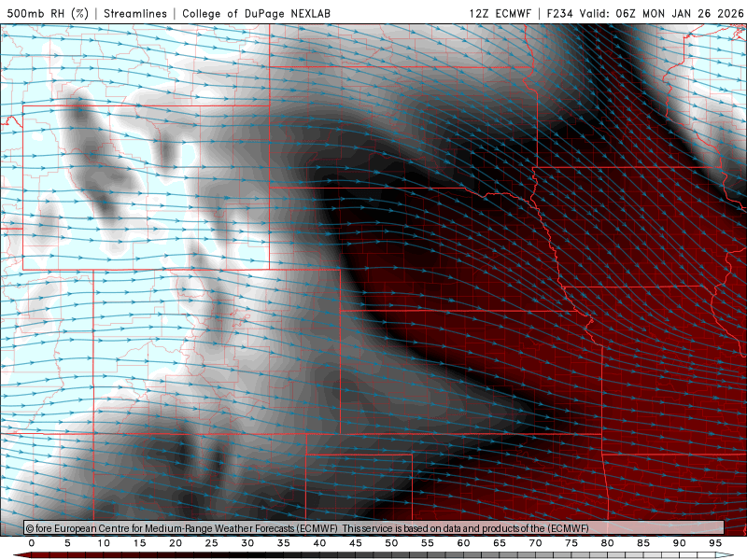Image resolution: width=747 pixels, height=560 pixels.
Task: Select the "Streamlines" header label
Action: 135,13
